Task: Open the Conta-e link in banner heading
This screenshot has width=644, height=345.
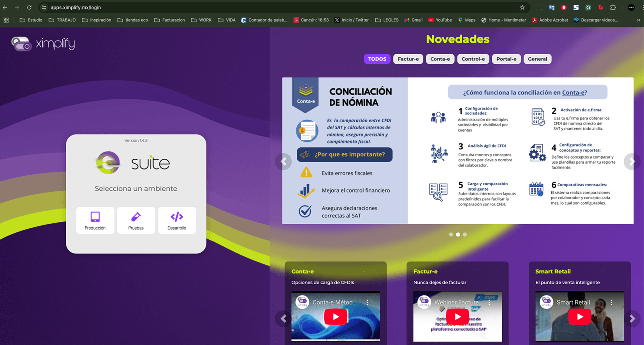Action: tap(573, 93)
